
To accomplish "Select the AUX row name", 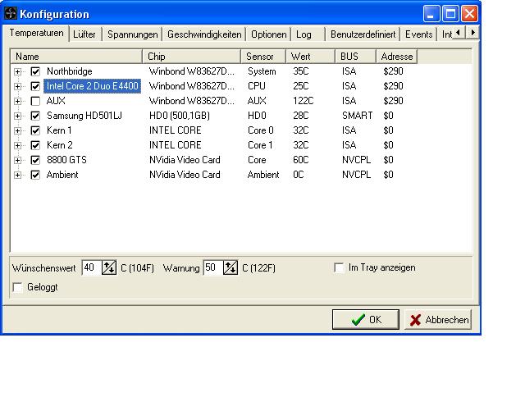I will point(56,101).
